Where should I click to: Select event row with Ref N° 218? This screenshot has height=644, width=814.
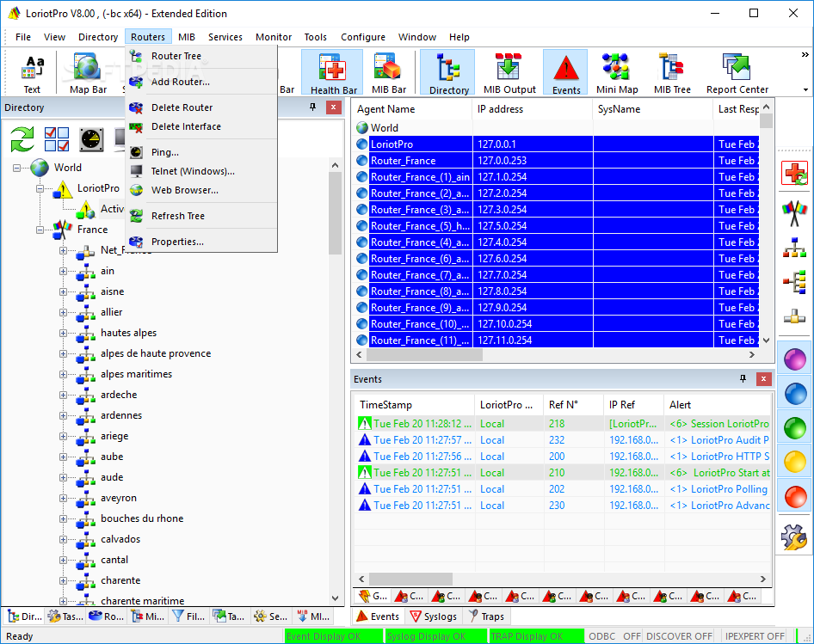click(x=563, y=424)
